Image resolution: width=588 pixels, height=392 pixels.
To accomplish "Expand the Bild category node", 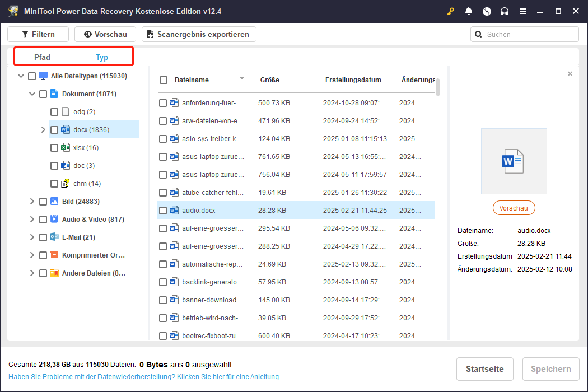I will click(32, 202).
